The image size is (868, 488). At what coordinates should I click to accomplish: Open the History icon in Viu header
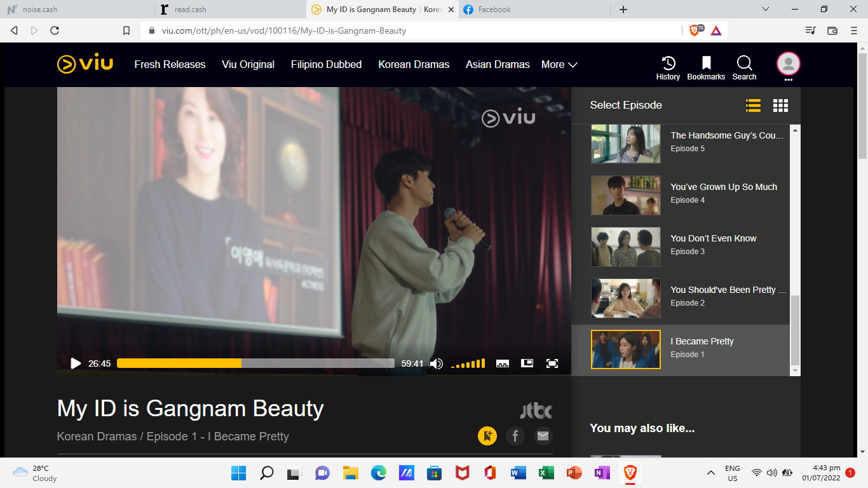pos(668,68)
